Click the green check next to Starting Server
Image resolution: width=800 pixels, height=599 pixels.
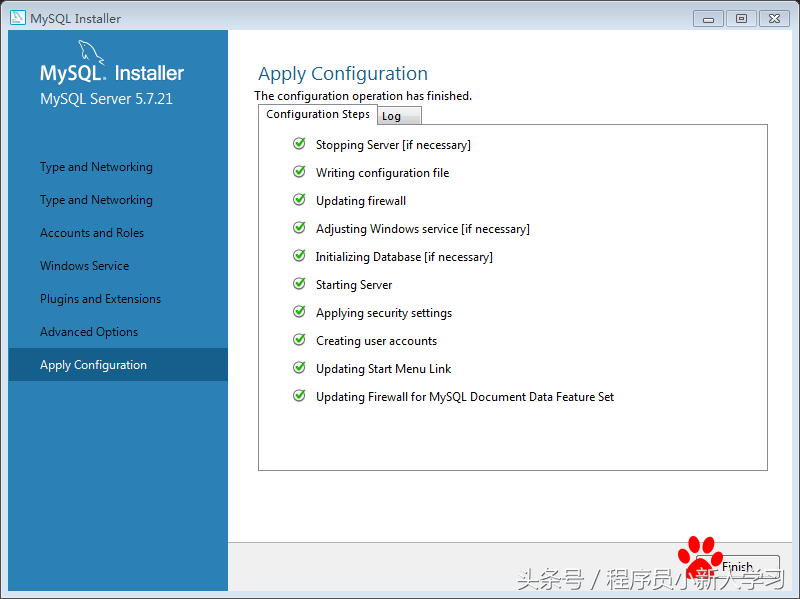coord(298,284)
